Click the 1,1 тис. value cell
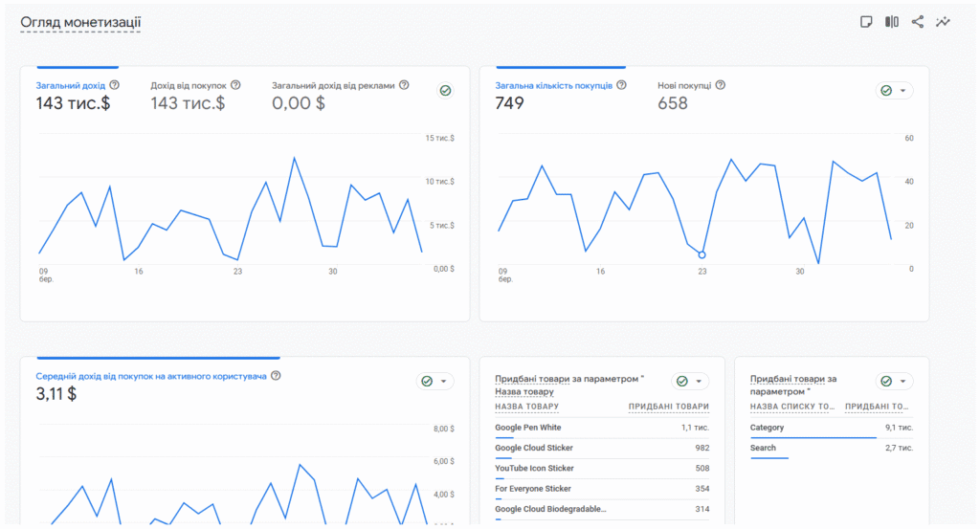The width and height of the screenshot is (980, 529). 695,428
